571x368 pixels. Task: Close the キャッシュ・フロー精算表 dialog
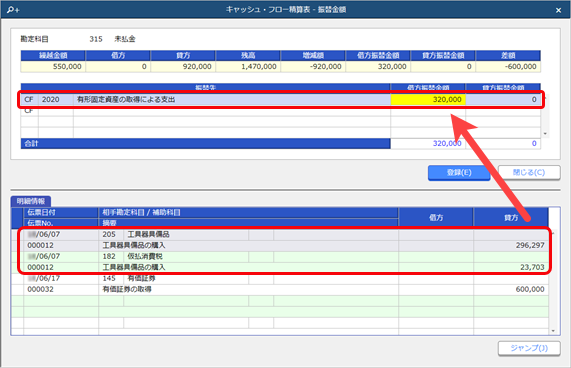(558, 11)
